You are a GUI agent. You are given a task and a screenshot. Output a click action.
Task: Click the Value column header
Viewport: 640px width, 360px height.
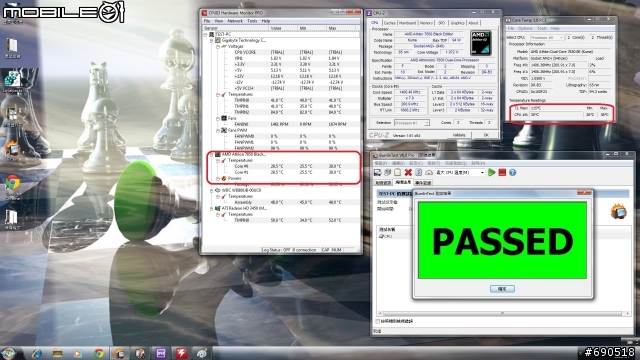point(283,28)
